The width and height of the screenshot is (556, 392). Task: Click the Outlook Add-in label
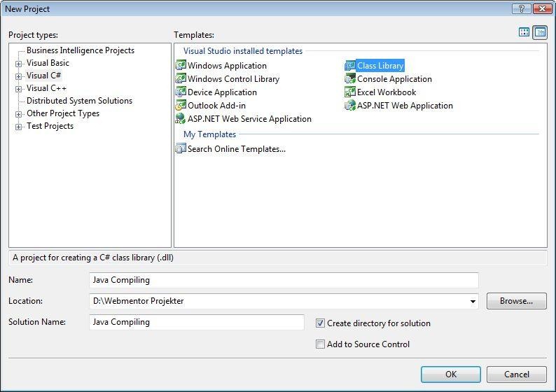pyautogui.click(x=216, y=106)
